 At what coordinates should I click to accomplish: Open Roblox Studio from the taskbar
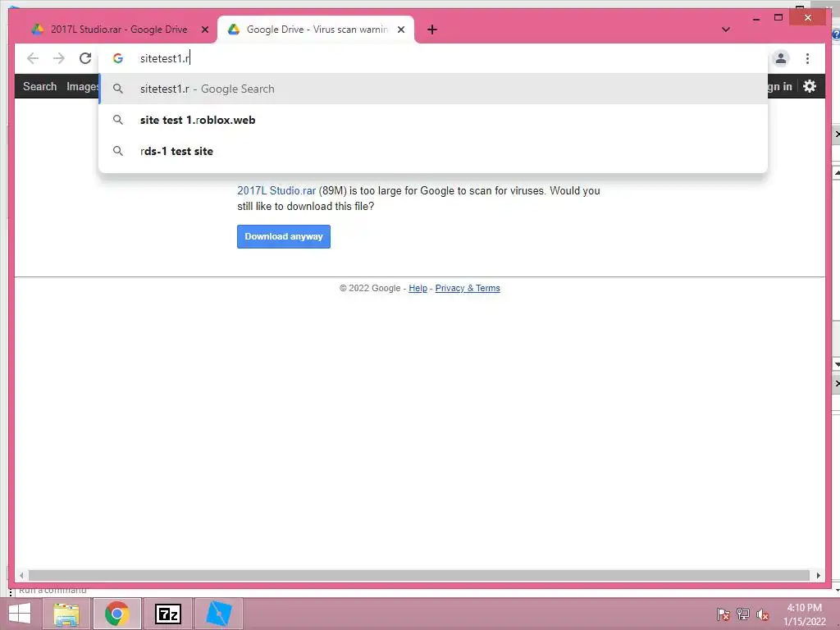pos(218,614)
